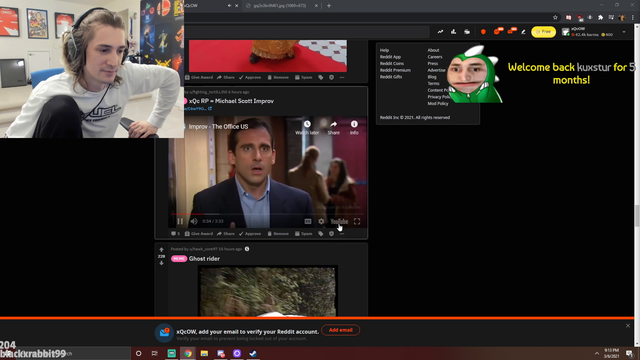Open Windows Task View button
Screen dimensions: 640x360
pyautogui.click(x=154, y=353)
